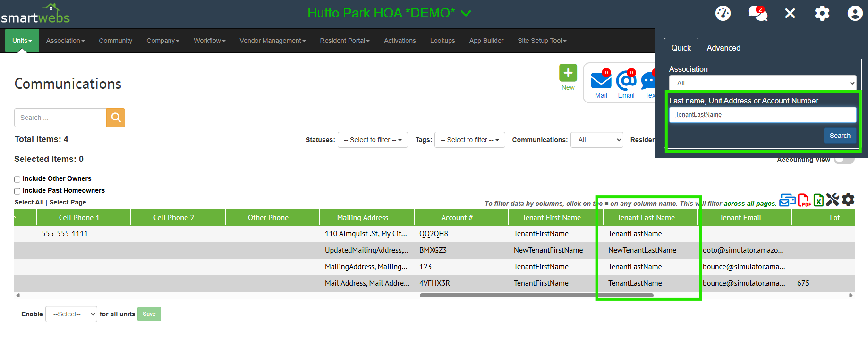868x340 pixels.
Task: Expand the Association dropdown in search panel
Action: pos(762,83)
